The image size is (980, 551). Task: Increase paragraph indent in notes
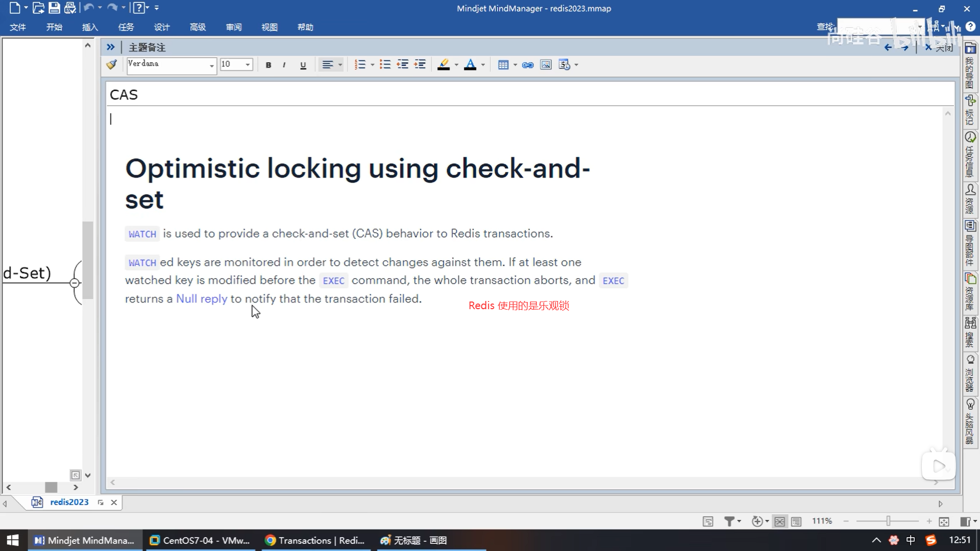[x=420, y=64]
